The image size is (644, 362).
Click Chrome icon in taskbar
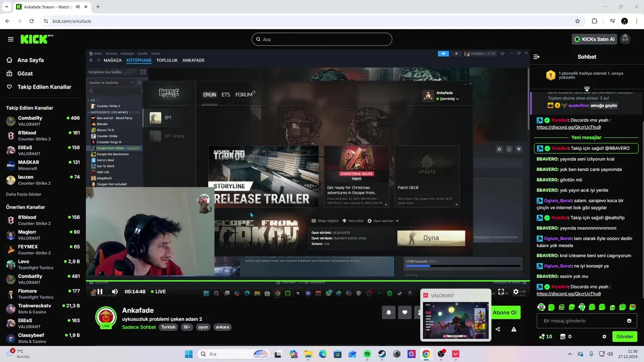click(x=426, y=354)
